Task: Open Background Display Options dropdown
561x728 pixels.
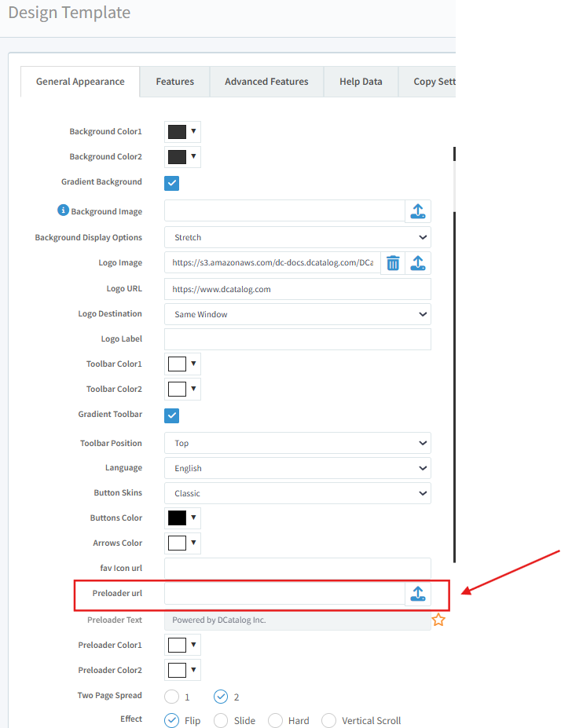Action: click(x=297, y=237)
